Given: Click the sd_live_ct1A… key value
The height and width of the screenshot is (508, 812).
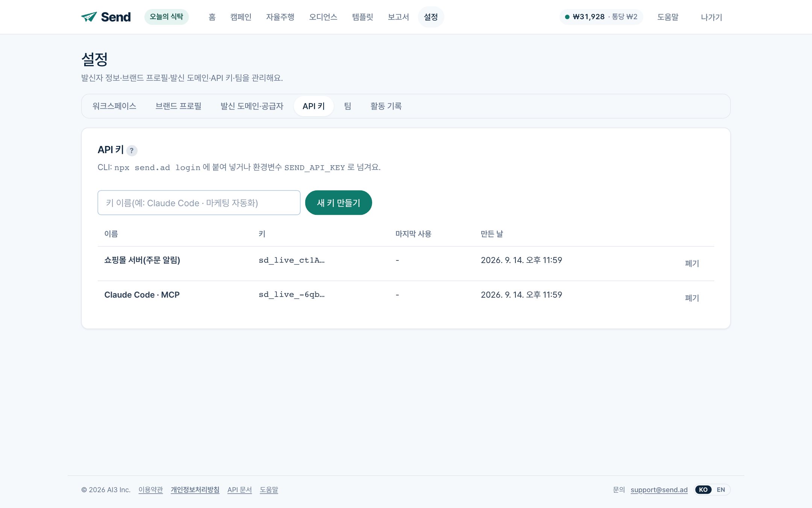Looking at the screenshot, I should coord(292,260).
